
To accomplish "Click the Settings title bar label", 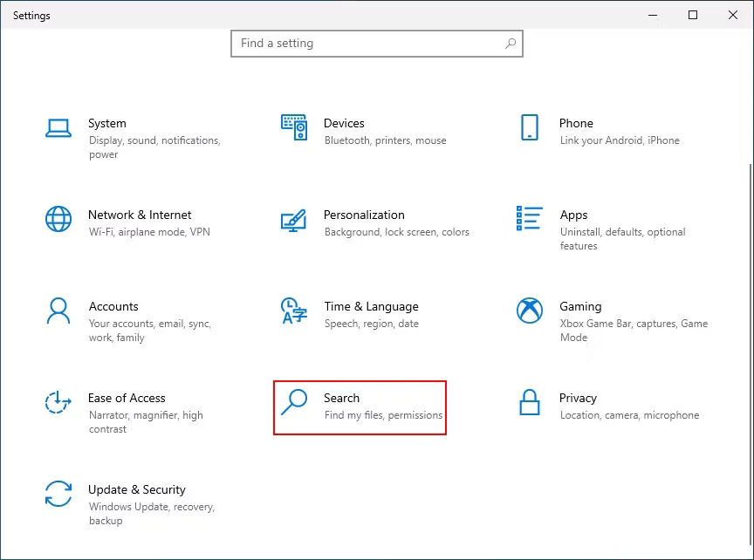I will [31, 15].
